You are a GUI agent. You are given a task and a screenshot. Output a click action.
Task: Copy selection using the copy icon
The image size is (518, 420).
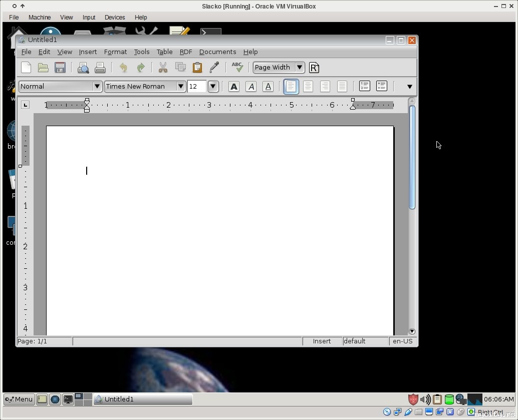(180, 68)
